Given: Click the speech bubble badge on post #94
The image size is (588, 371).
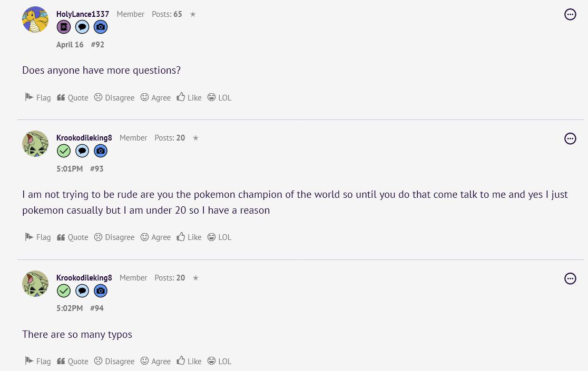Looking at the screenshot, I should click(x=82, y=290).
